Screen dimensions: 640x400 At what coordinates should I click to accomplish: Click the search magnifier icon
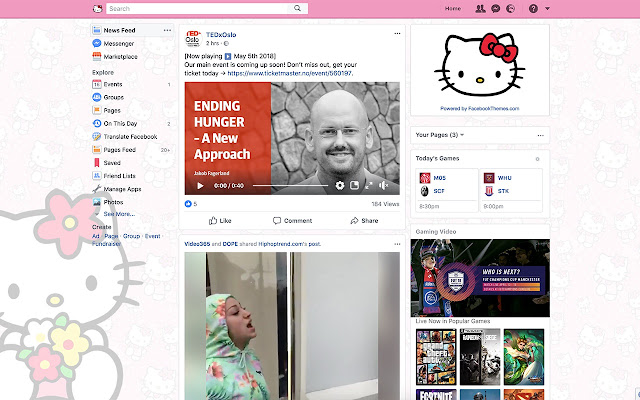coord(298,8)
